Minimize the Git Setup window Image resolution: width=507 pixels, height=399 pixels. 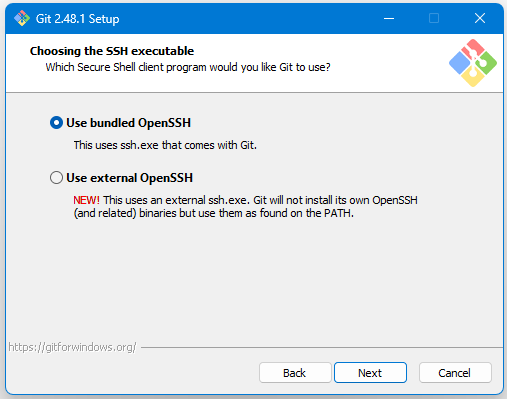389,18
